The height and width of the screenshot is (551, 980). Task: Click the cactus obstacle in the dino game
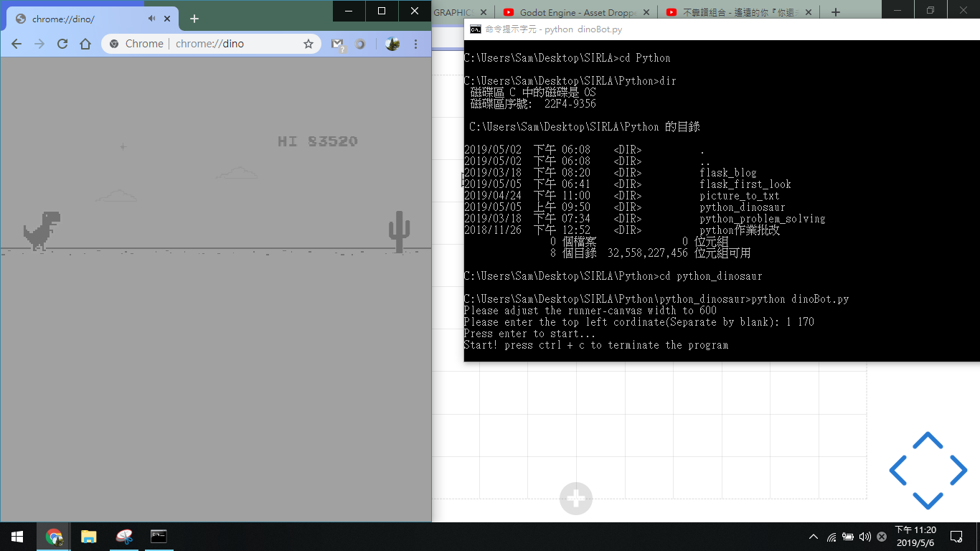point(399,232)
